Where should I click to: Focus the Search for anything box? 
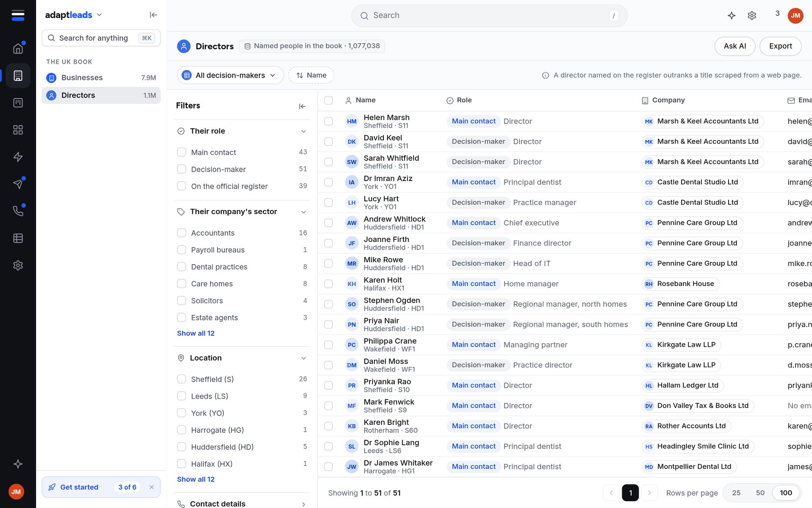[x=101, y=38]
